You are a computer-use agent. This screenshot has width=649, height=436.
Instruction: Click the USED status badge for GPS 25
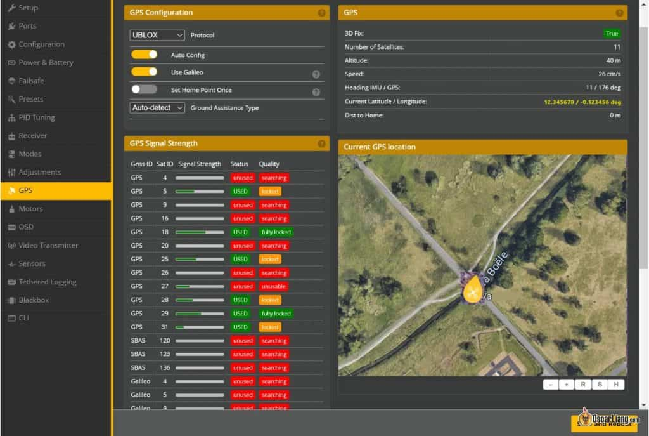[x=240, y=259]
